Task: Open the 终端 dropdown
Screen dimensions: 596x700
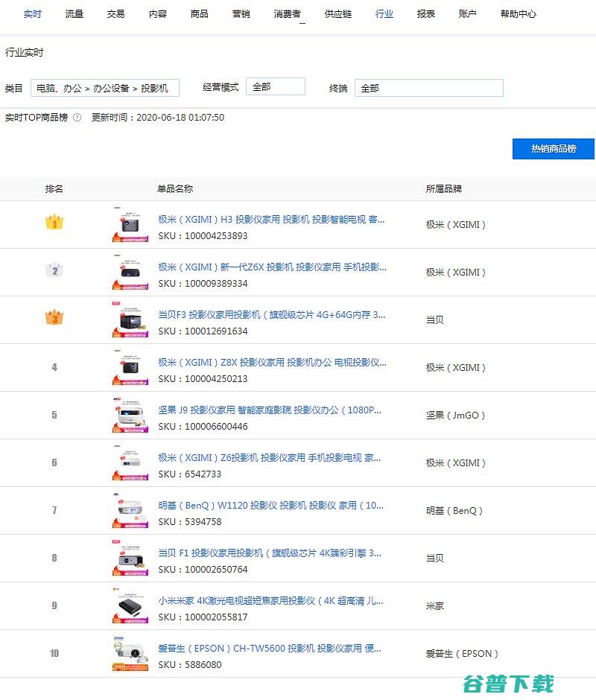Action: (429, 88)
